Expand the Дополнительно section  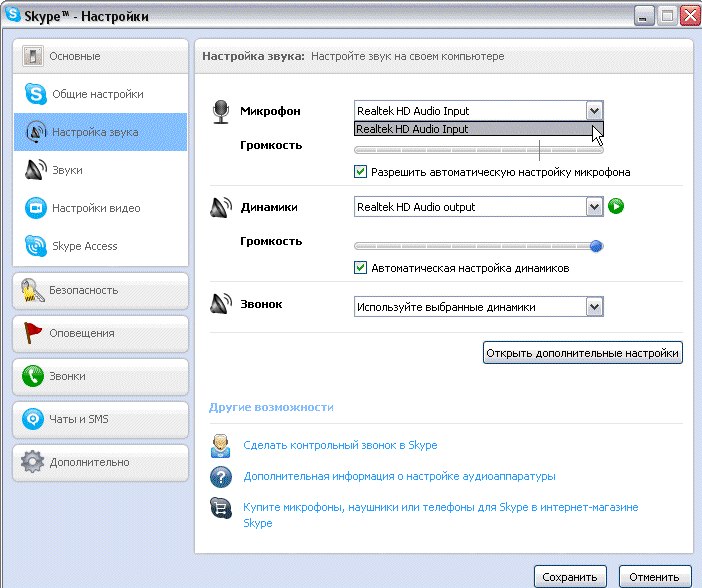click(x=101, y=462)
